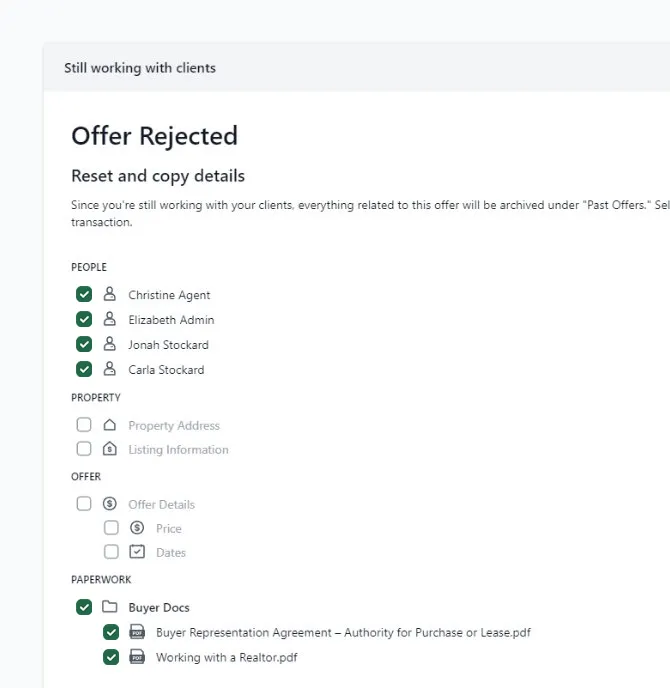Click the dollar icon next to Offer Details
This screenshot has width=670, height=688.
click(x=110, y=503)
